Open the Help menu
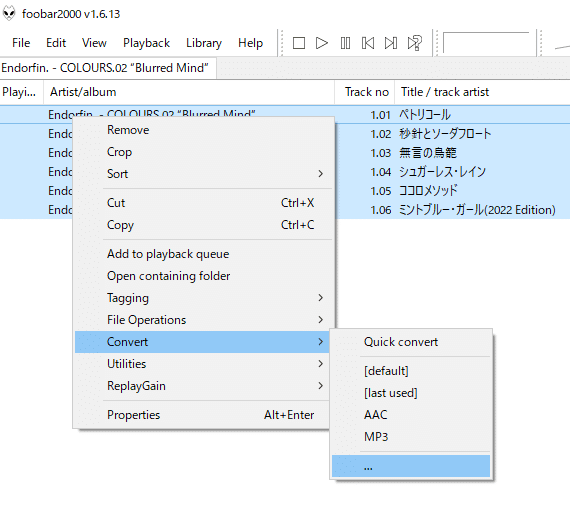The image size is (570, 515). click(250, 43)
